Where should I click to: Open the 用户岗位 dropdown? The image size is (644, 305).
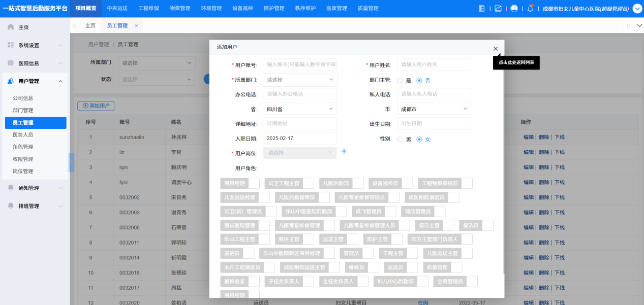300,152
